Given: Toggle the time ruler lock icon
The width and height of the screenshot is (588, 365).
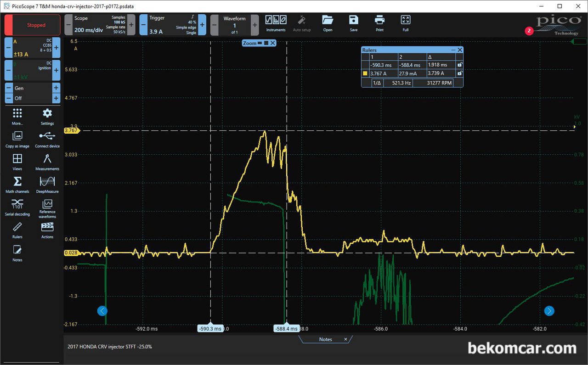Looking at the screenshot, I should click(459, 65).
